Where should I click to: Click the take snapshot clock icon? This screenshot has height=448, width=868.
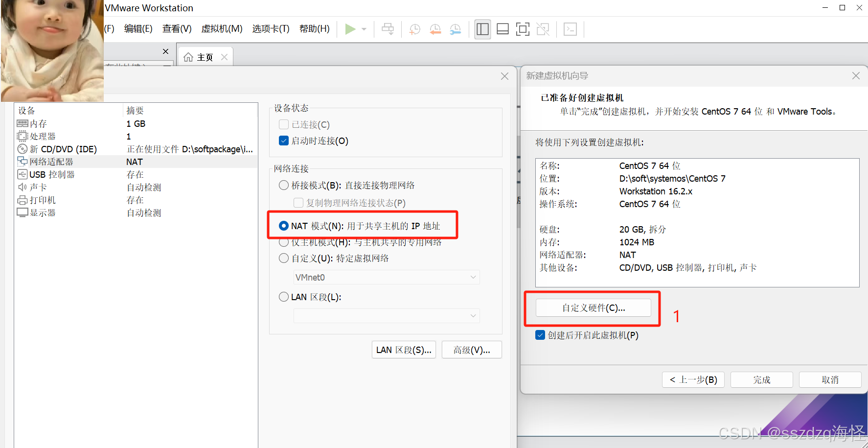[x=415, y=29]
